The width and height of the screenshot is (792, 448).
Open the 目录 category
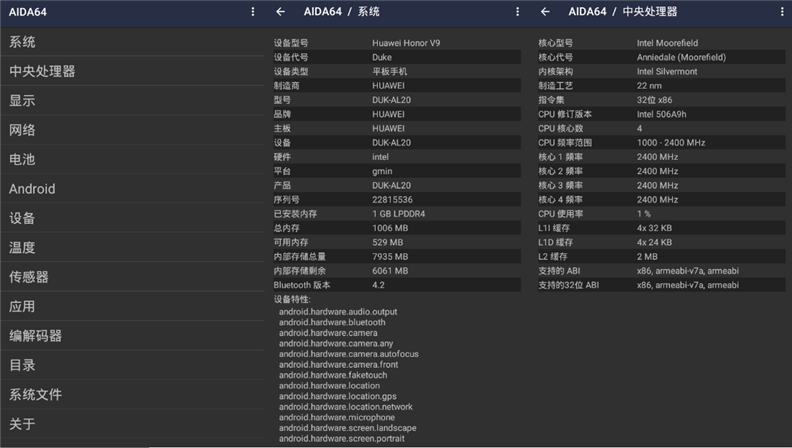pos(132,365)
